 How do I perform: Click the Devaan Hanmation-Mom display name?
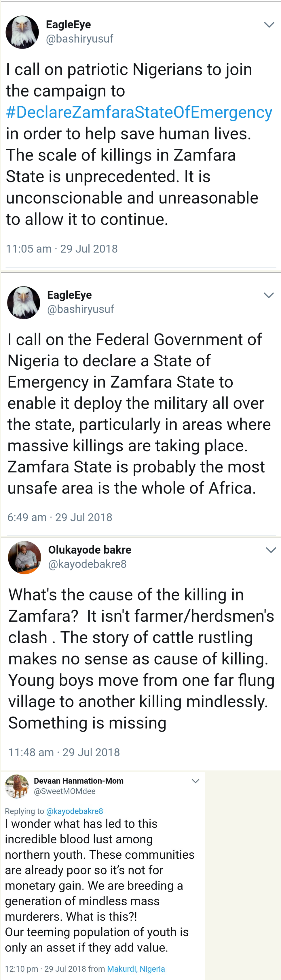(79, 781)
